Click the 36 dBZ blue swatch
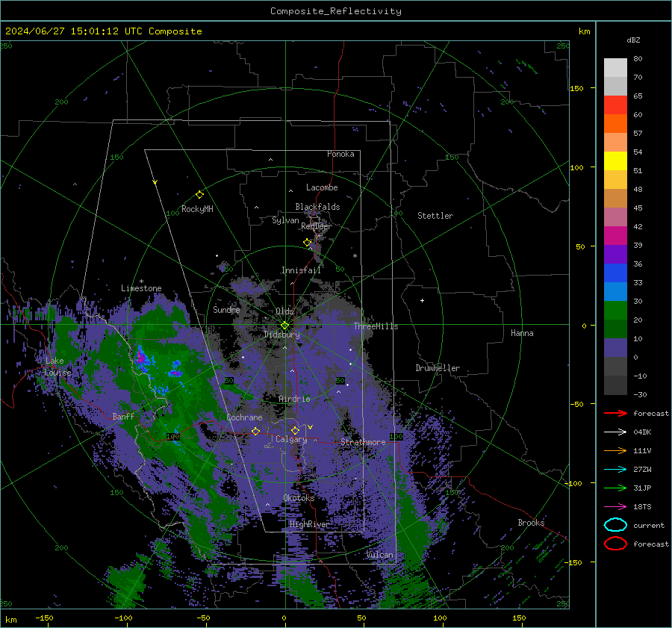Screen dimensions: 672x628 615,273
